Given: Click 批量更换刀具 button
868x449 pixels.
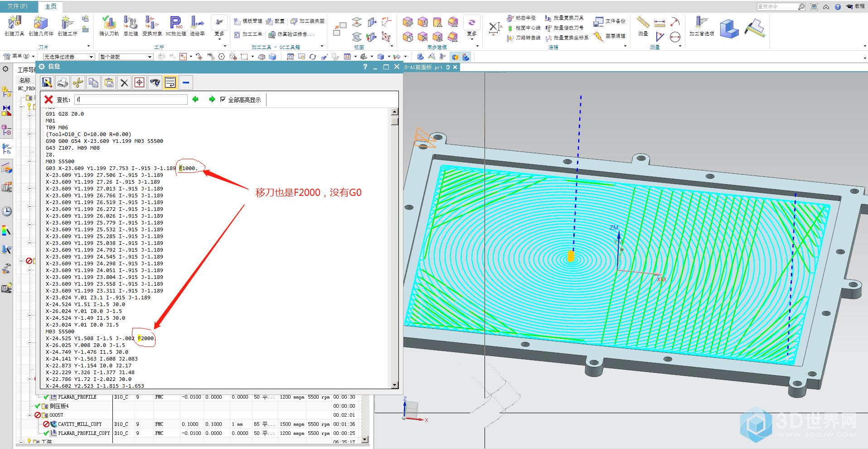Looking at the screenshot, I should coord(564,18).
